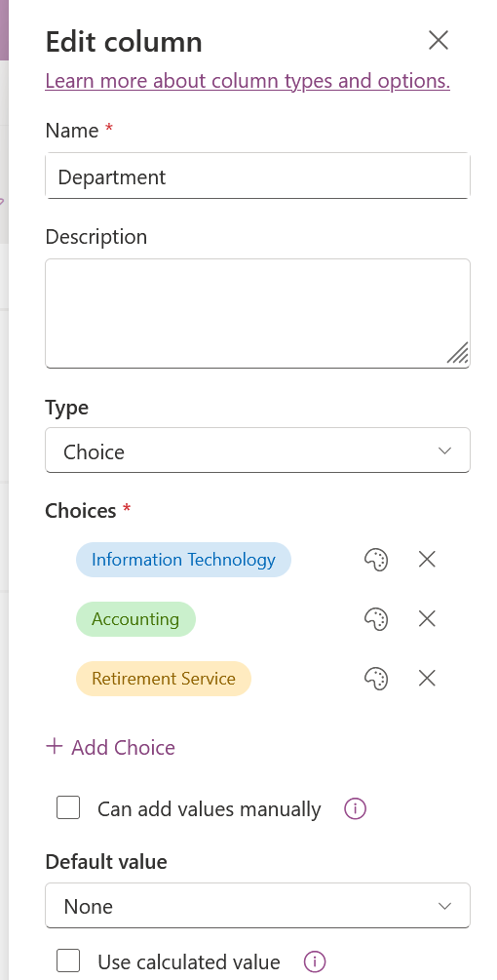Screen dimensions: 497x980
Task: Select the blue Information Technology pill
Action: coord(183,560)
